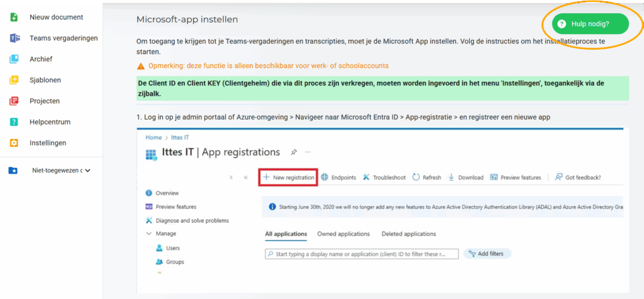Click the Hulp nodig? button
644x299 pixels.
pos(590,25)
